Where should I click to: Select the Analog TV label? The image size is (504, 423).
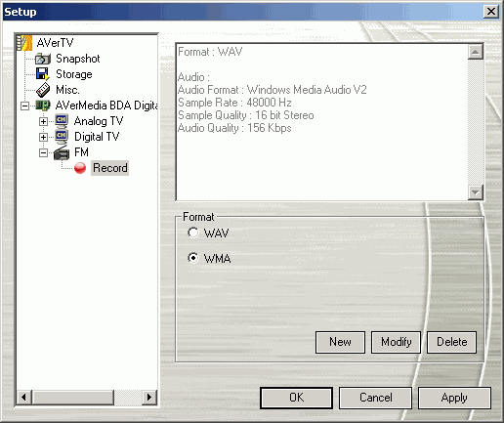99,121
